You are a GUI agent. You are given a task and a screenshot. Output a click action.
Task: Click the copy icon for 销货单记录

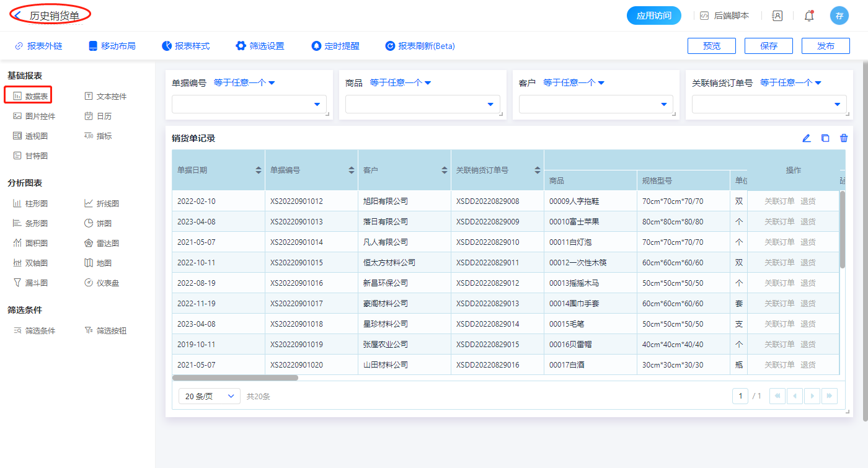825,138
